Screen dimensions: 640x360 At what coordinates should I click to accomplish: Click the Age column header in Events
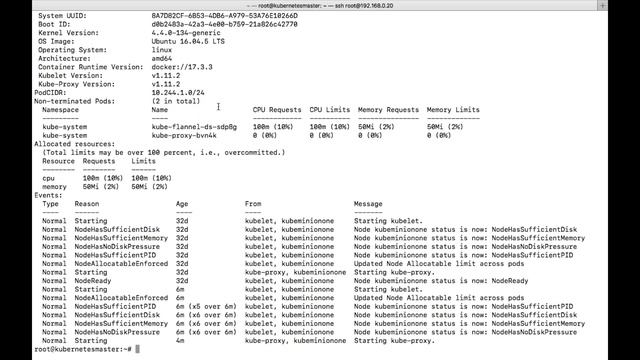click(x=182, y=204)
